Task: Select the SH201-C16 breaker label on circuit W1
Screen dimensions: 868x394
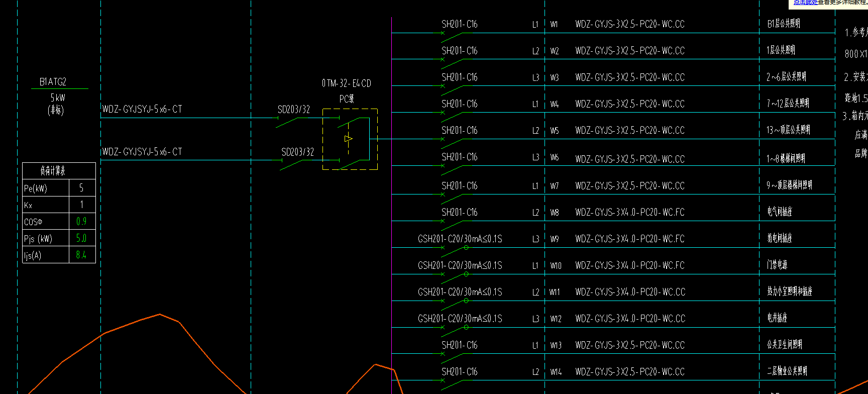Action: [460, 24]
